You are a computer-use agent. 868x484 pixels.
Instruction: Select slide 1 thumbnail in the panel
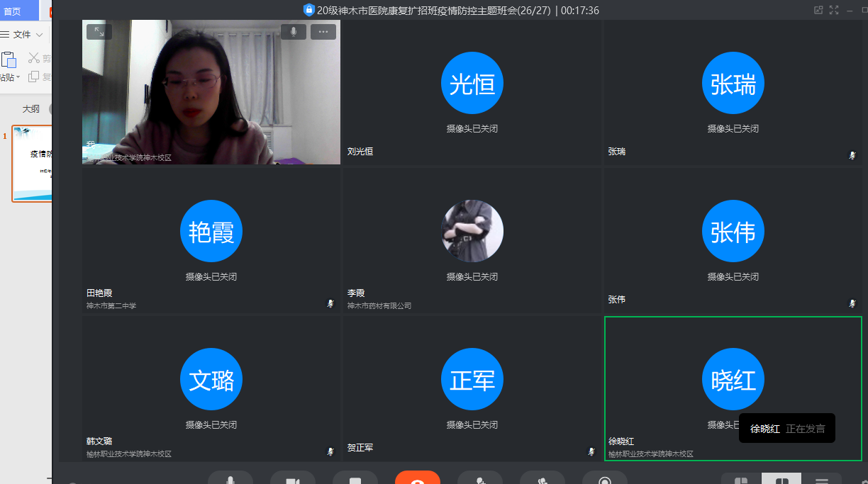point(33,164)
